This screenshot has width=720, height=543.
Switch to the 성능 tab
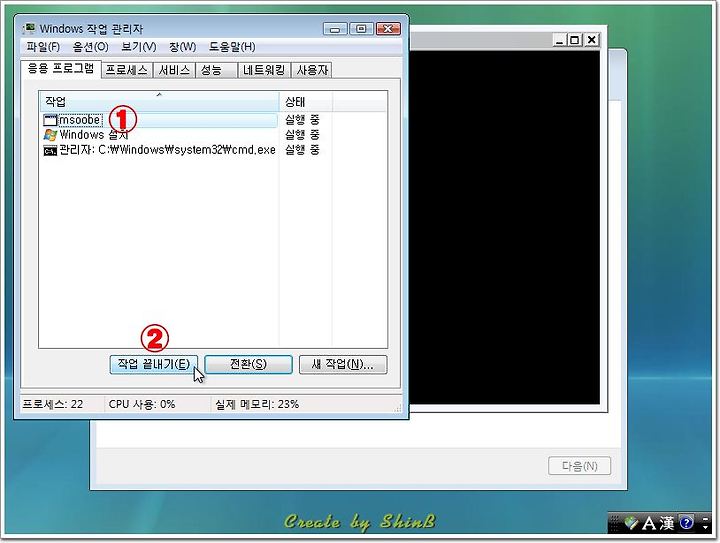coord(216,70)
